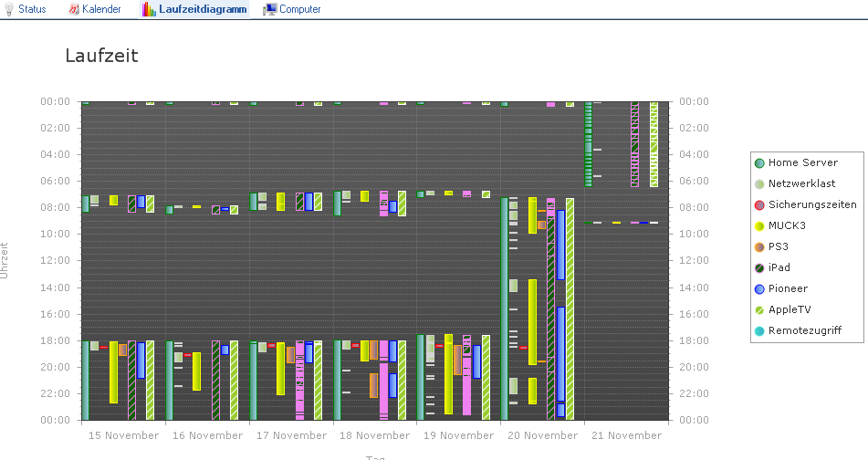Select Netzwerklast legend label
Screen dimensions: 868x460
[x=801, y=183]
